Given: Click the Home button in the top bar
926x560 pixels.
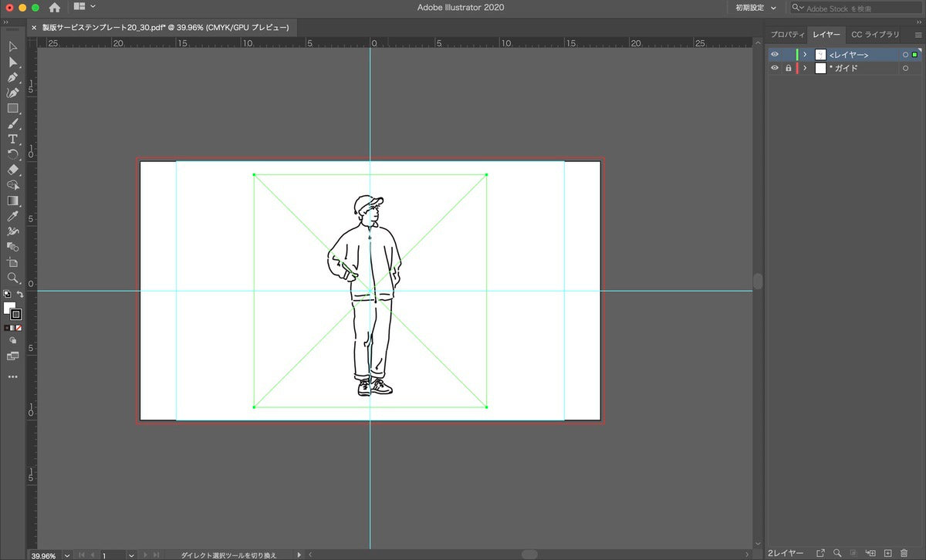Looking at the screenshot, I should pos(55,7).
